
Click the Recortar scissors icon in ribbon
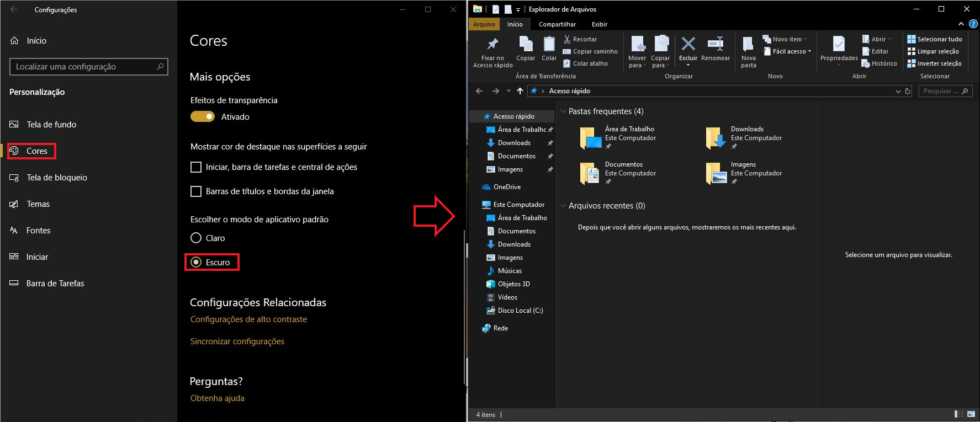point(567,39)
